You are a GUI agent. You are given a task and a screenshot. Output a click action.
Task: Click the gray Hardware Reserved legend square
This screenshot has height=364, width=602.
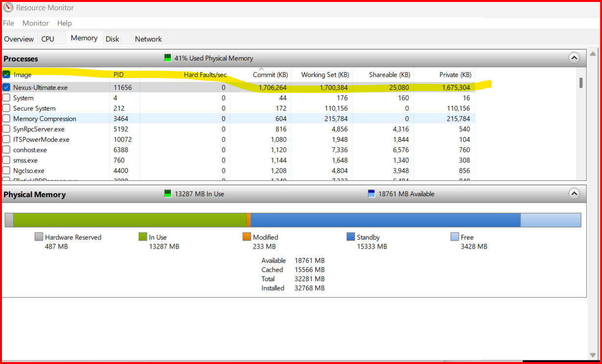(39, 237)
